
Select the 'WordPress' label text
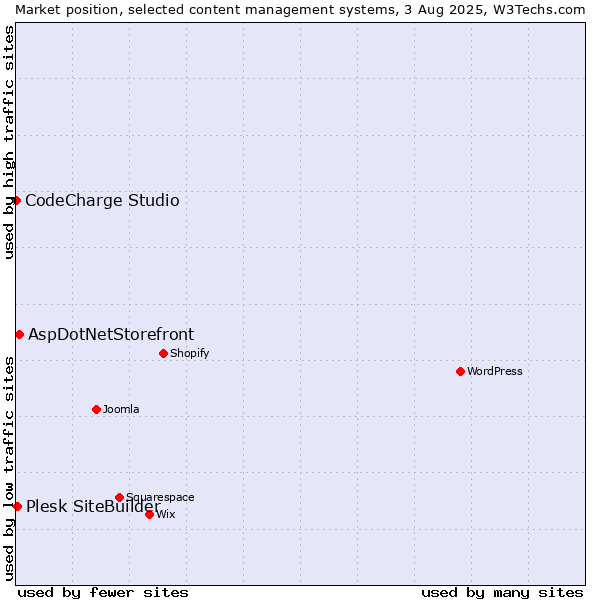pos(494,371)
